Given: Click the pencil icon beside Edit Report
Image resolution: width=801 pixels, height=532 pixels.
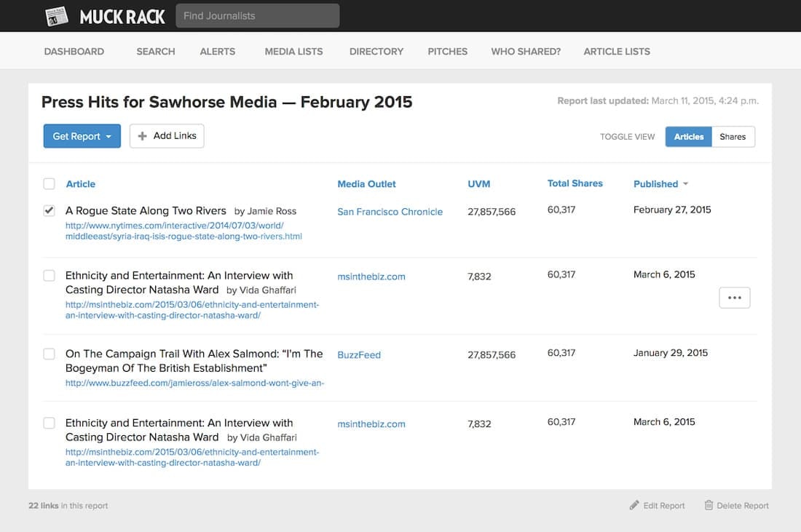Looking at the screenshot, I should click(634, 505).
